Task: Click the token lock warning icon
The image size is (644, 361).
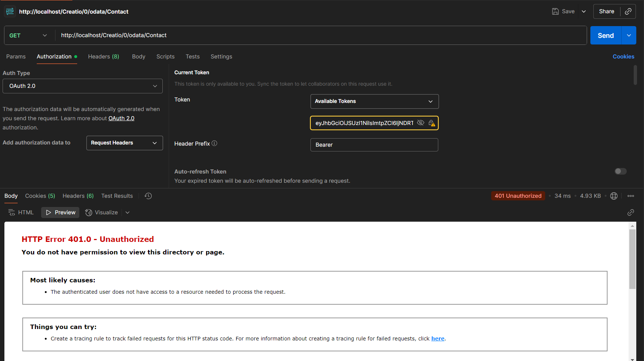Action: pos(432,123)
